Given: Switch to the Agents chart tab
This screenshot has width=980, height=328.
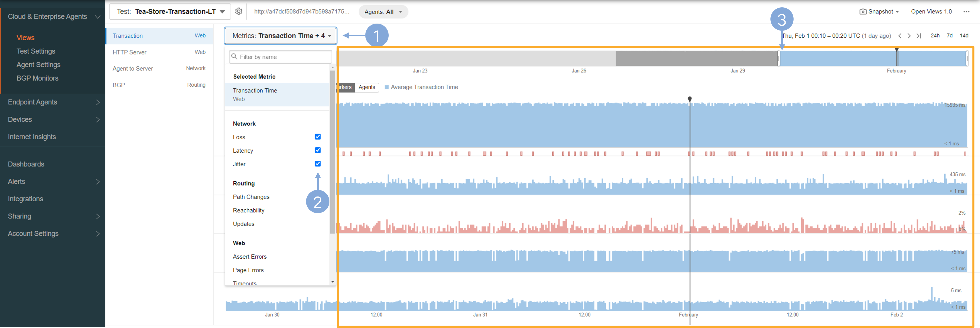Looking at the screenshot, I should point(367,87).
